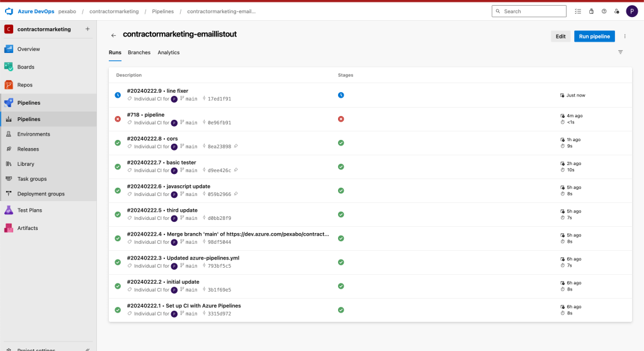Screen dimensions: 644x351
Task: Click the failed status icon for run #718
Action: [118, 118]
